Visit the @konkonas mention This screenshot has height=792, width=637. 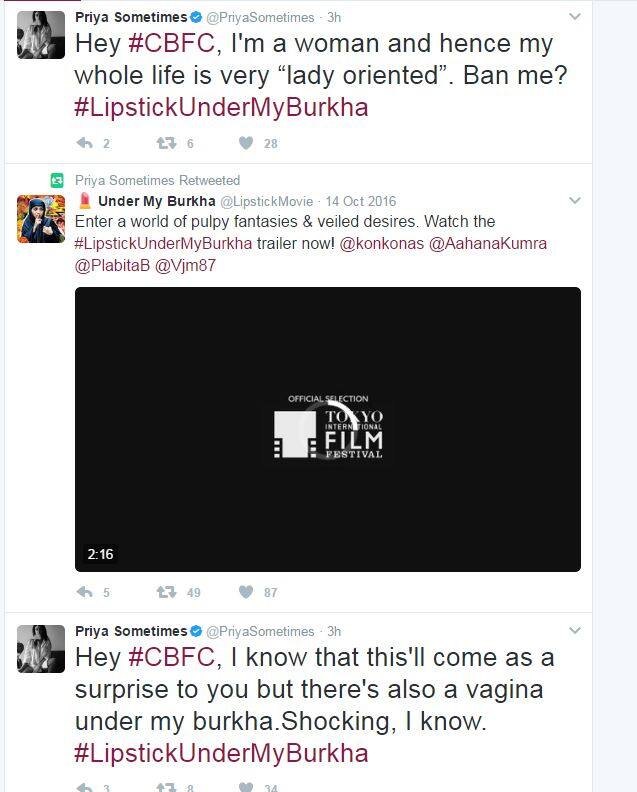pyautogui.click(x=381, y=243)
